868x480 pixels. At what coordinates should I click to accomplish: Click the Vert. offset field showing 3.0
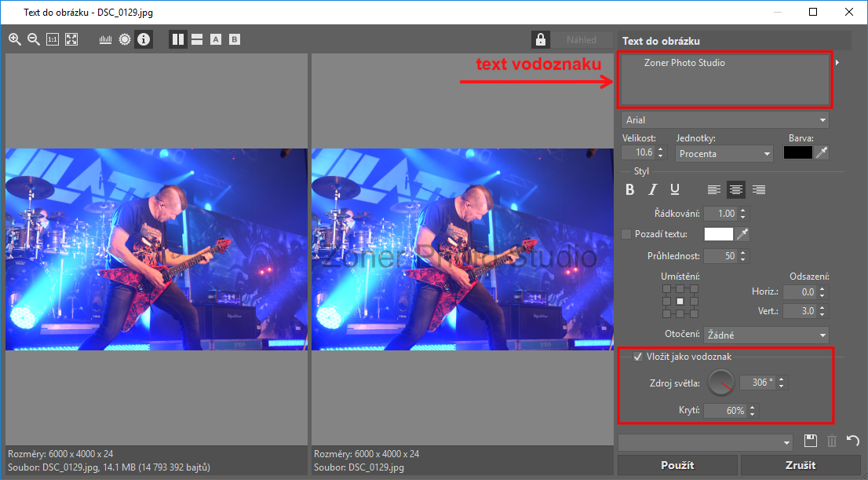pos(800,311)
